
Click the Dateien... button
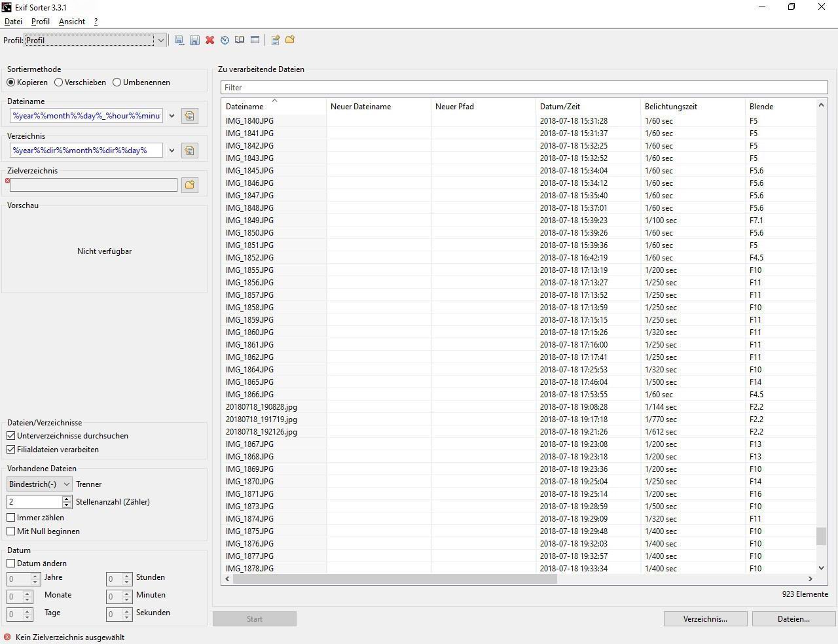(x=793, y=619)
